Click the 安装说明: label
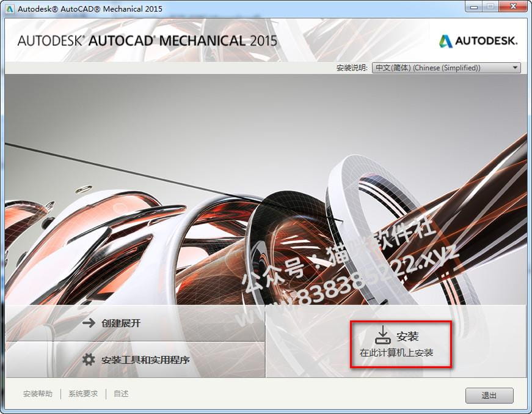 pyautogui.click(x=352, y=68)
